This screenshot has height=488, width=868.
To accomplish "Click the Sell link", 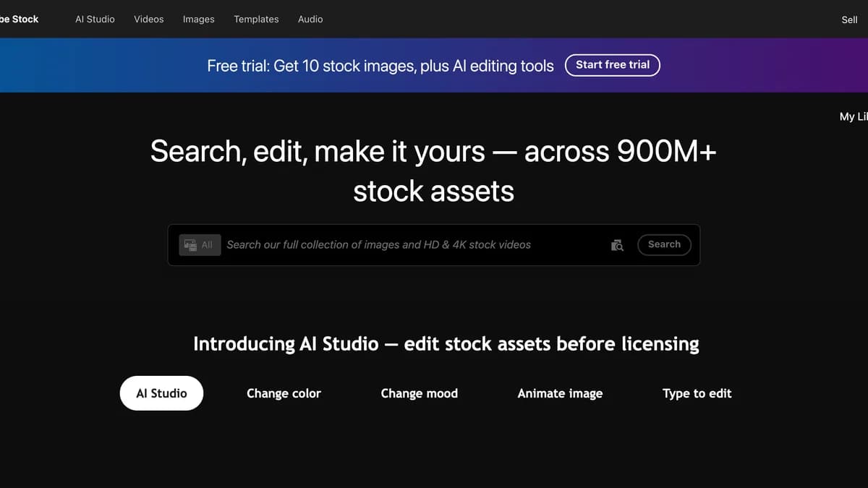I will click(x=849, y=20).
